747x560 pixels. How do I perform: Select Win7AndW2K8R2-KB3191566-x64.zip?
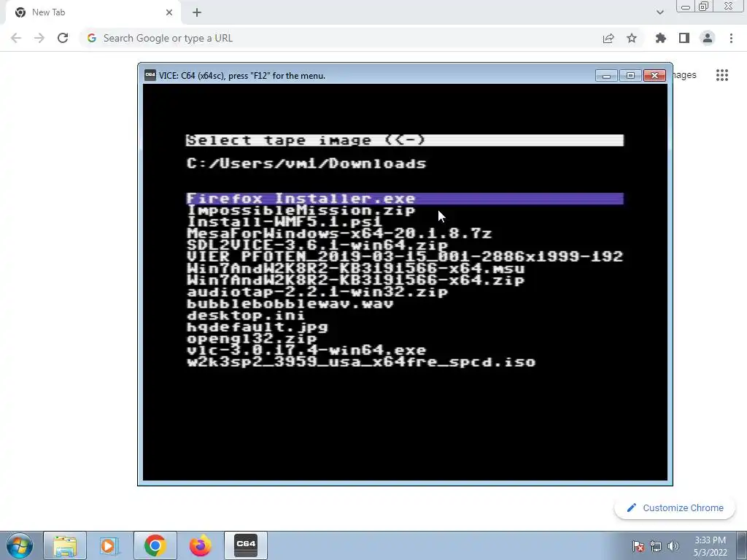355,280
